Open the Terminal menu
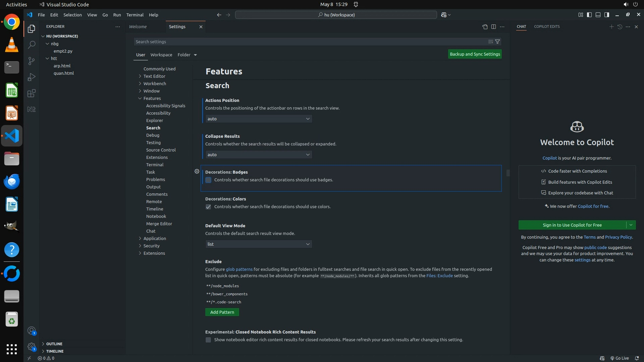The height and width of the screenshot is (362, 644). pos(135,15)
